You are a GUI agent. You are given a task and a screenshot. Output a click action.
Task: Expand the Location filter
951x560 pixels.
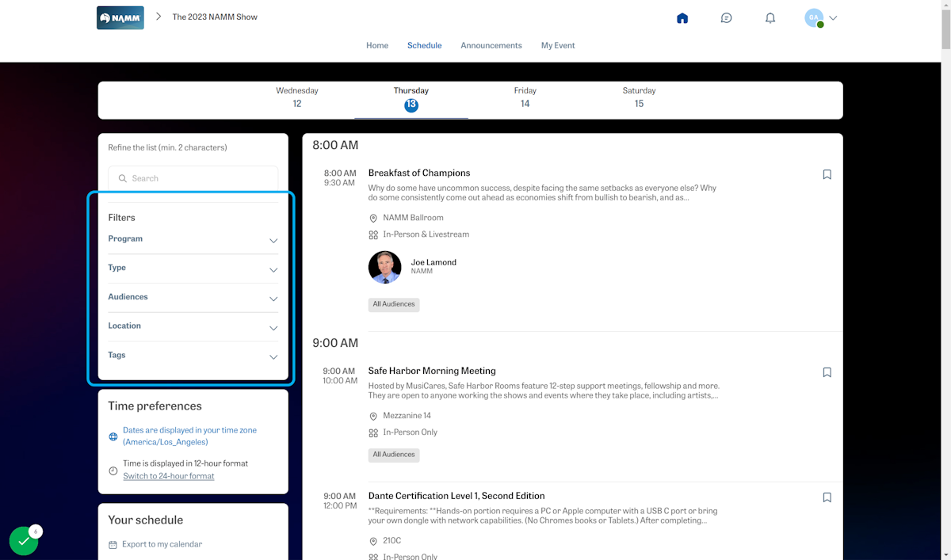coord(193,326)
